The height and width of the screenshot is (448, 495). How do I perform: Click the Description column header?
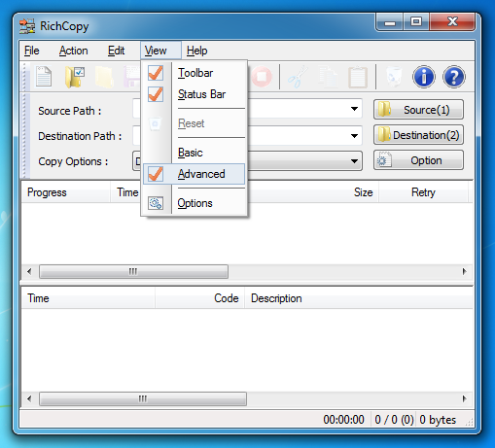click(x=358, y=298)
